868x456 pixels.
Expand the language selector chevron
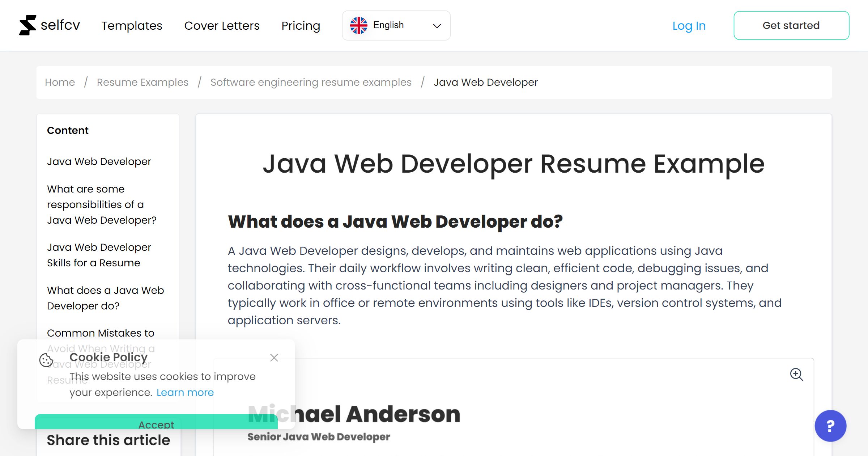(x=437, y=26)
